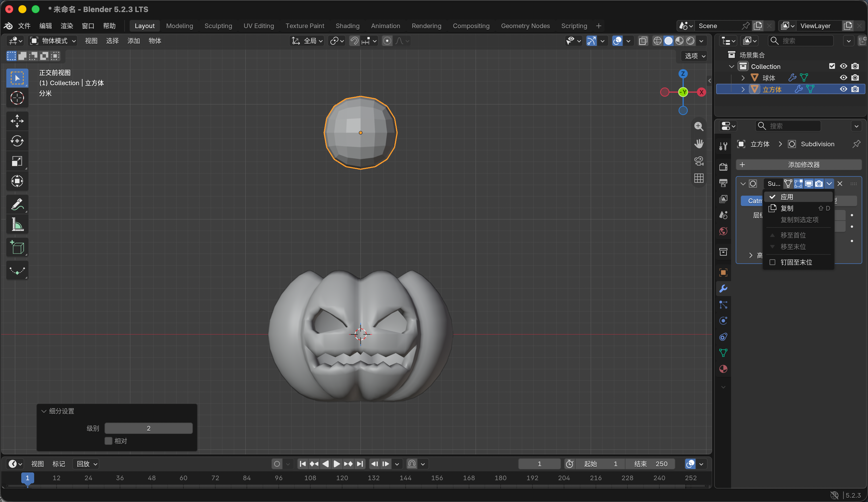Select the Rotate tool
This screenshot has width=868, height=502.
tap(17, 141)
